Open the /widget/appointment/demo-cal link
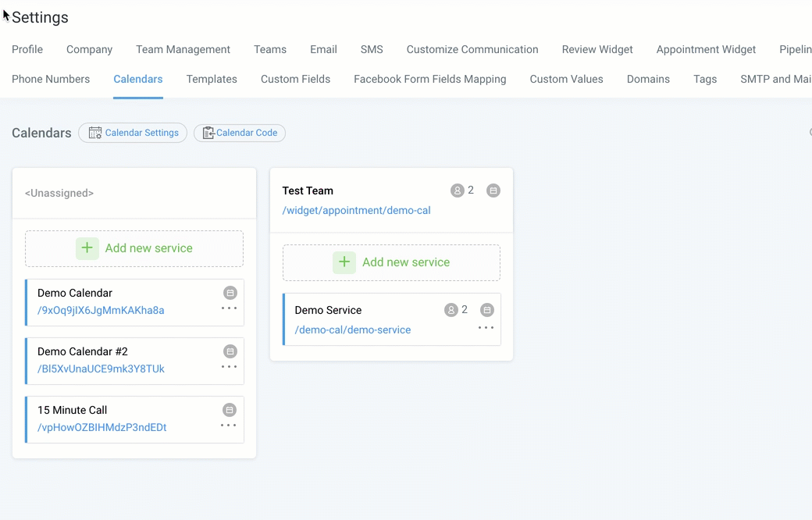This screenshot has width=812, height=520. pos(356,210)
